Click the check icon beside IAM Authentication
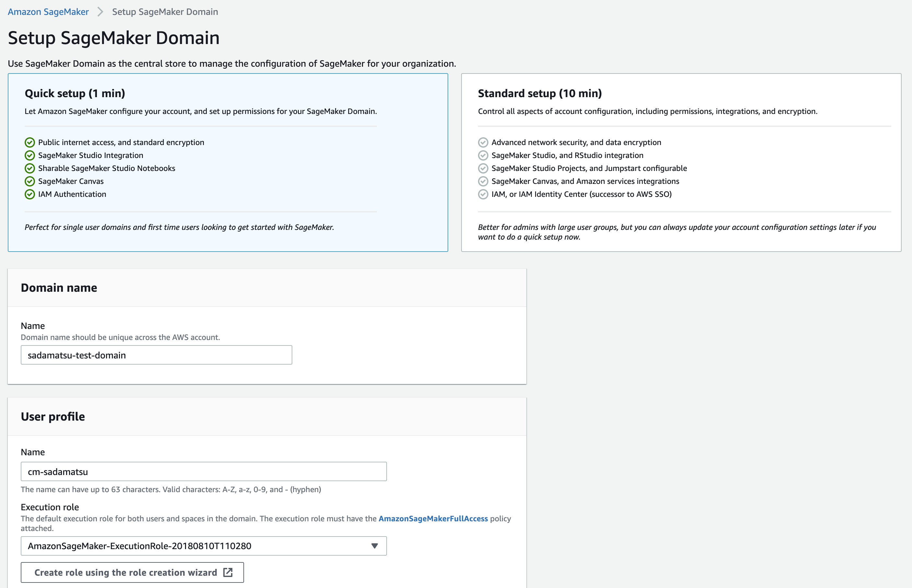 30,194
